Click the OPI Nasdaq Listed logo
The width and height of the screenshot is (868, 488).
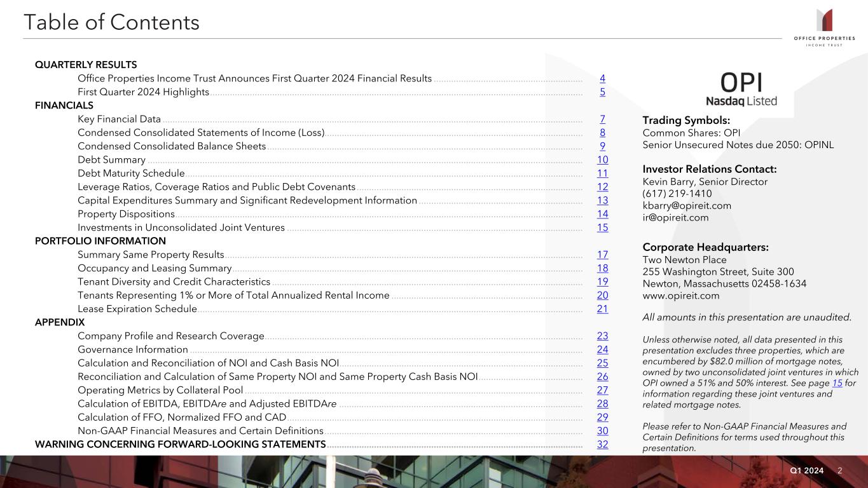pos(741,90)
